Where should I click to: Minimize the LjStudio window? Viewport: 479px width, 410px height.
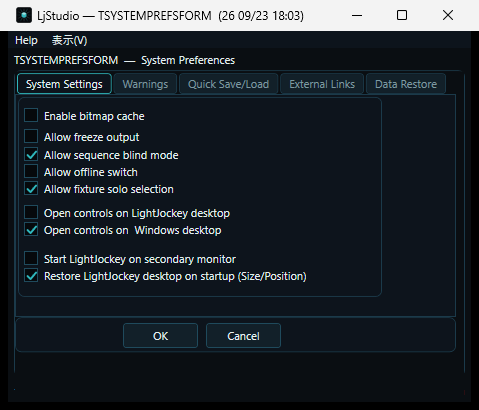pos(357,15)
